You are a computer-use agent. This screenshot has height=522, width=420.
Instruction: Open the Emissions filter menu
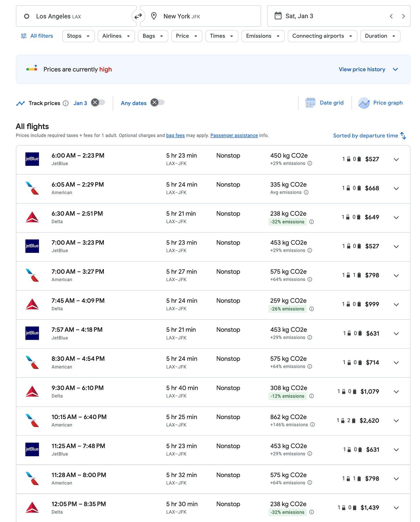[262, 36]
